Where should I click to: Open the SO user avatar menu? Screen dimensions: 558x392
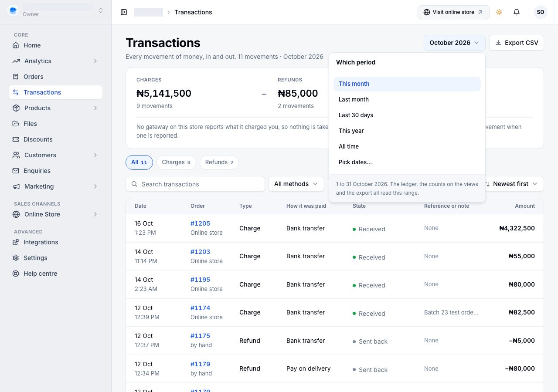541,12
